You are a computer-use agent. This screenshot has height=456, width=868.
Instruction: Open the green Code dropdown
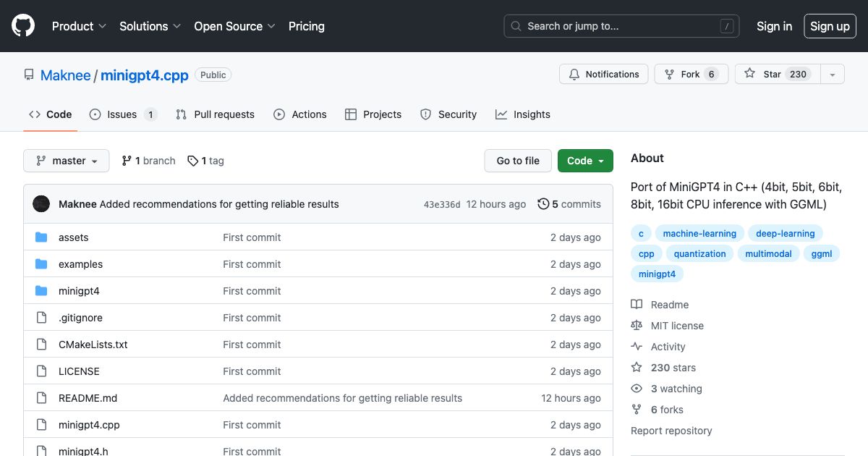point(585,161)
